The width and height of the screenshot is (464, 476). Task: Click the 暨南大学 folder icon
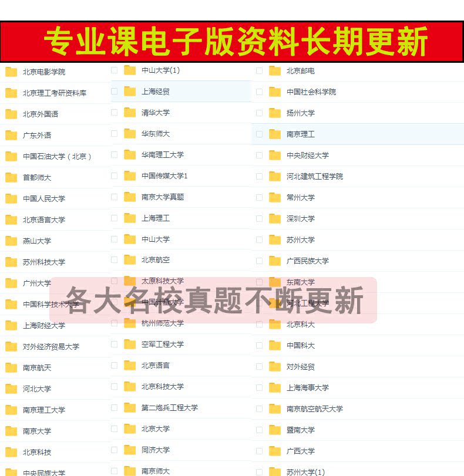point(275,430)
